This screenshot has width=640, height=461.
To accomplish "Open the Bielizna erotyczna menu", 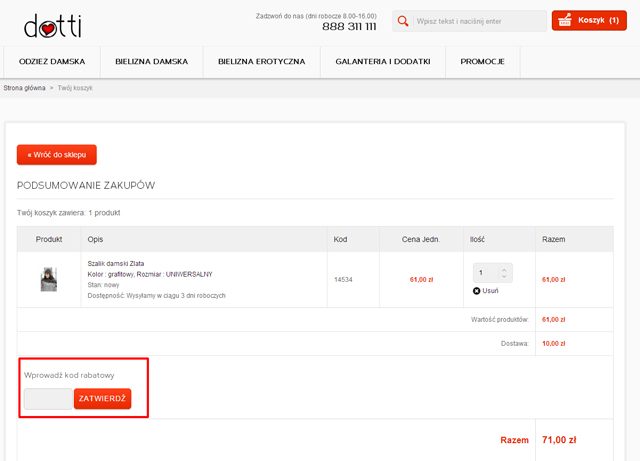I will pyautogui.click(x=261, y=62).
